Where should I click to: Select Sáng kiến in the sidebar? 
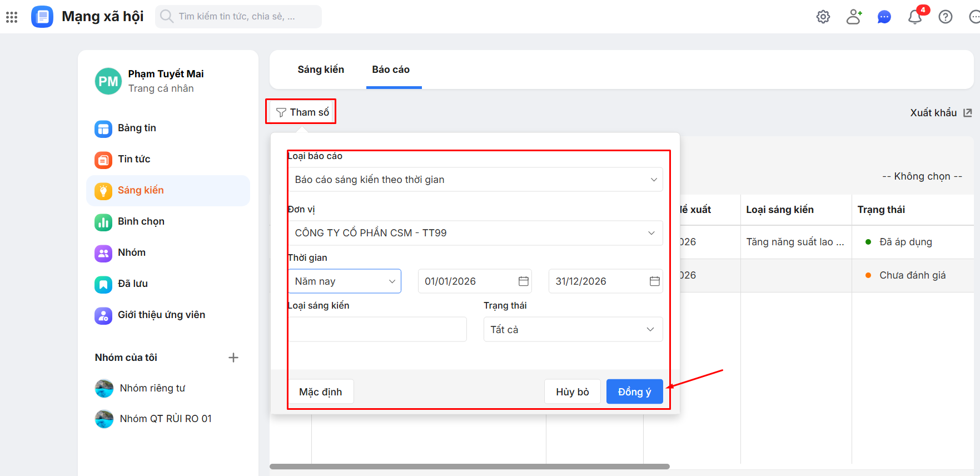tap(168, 191)
